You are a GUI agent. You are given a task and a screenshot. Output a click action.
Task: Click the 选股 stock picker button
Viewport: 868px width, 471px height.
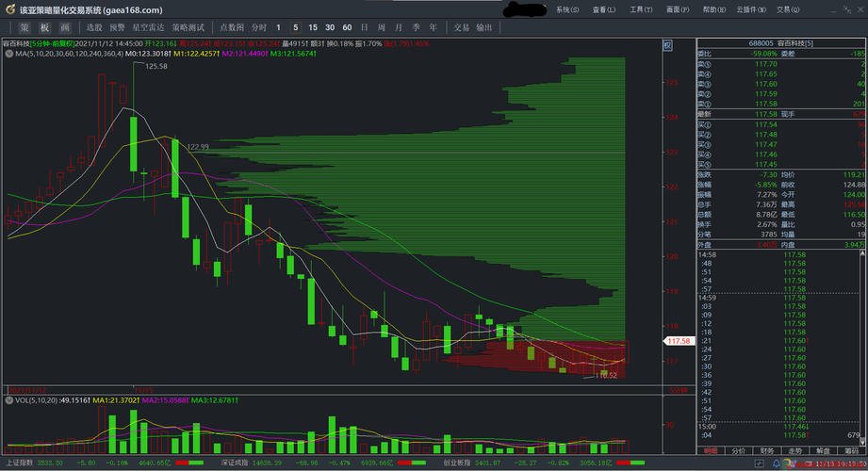94,27
